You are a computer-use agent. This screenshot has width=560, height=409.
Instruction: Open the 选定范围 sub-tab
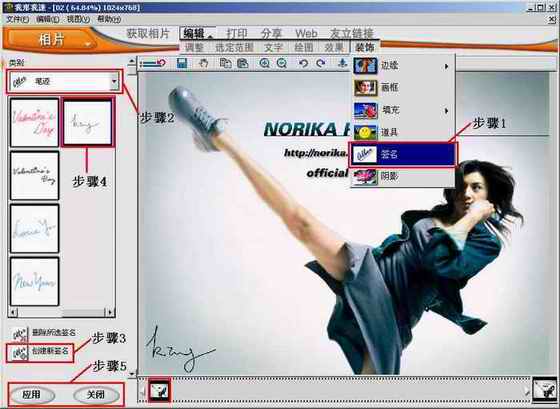click(234, 47)
